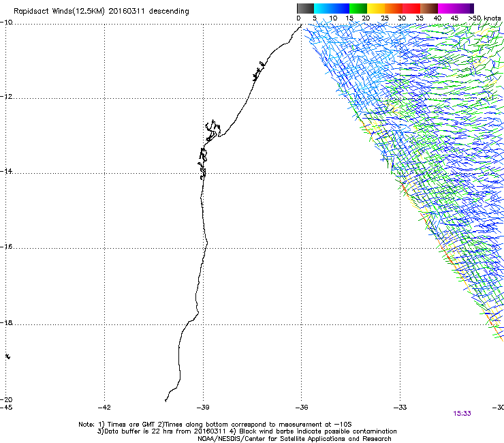This screenshot has height=443, width=504.
Task: Click the -33 longitude axis label
Action: 400,408
